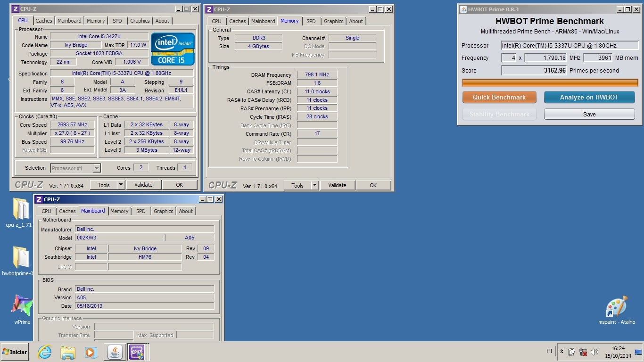Select the Java app in the taskbar
644x362 pixels.
(115, 352)
